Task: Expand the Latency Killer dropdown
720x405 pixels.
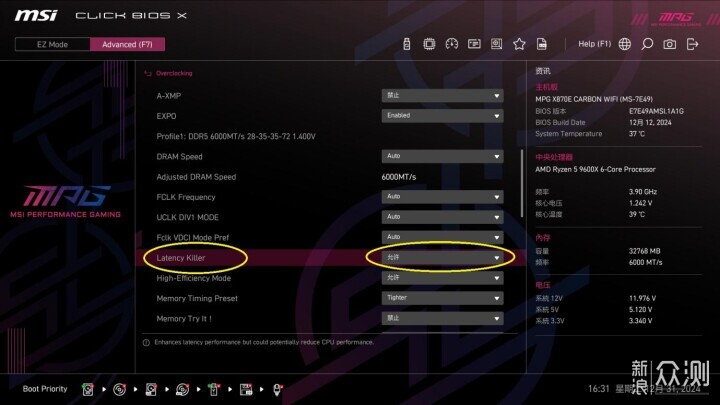Action: point(442,258)
